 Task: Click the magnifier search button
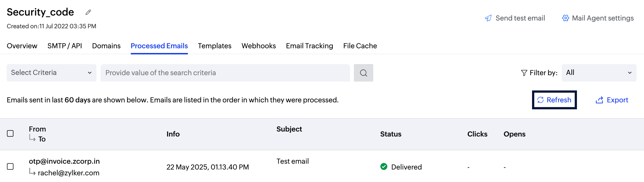click(x=363, y=73)
